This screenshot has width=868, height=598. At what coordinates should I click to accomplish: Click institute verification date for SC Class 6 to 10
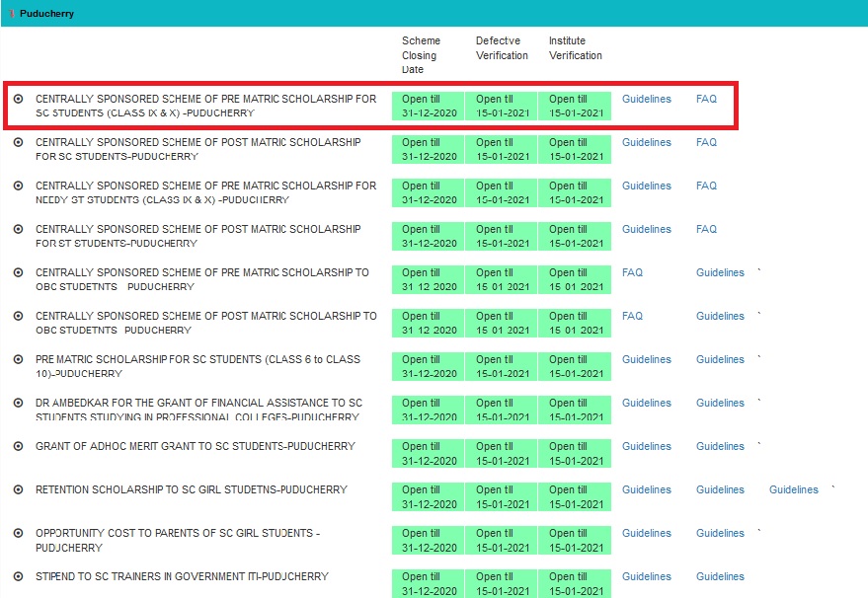pyautogui.click(x=575, y=366)
